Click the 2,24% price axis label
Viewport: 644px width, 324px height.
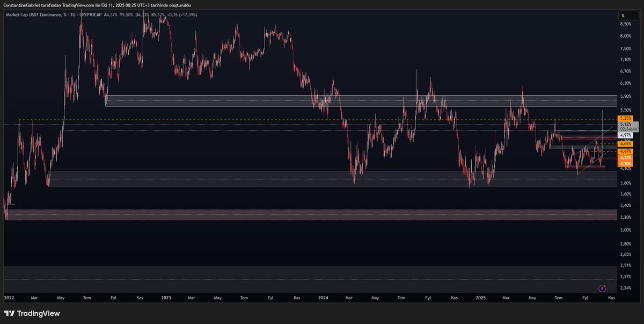tap(626, 288)
